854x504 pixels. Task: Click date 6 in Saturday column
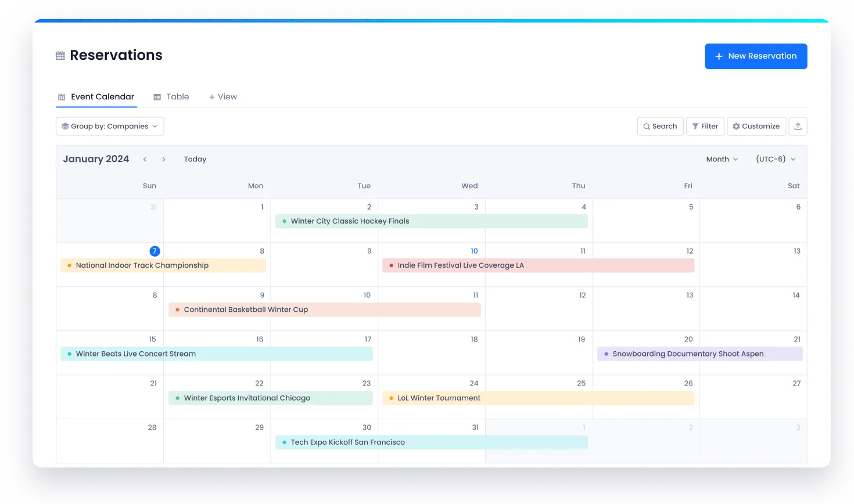coord(798,207)
